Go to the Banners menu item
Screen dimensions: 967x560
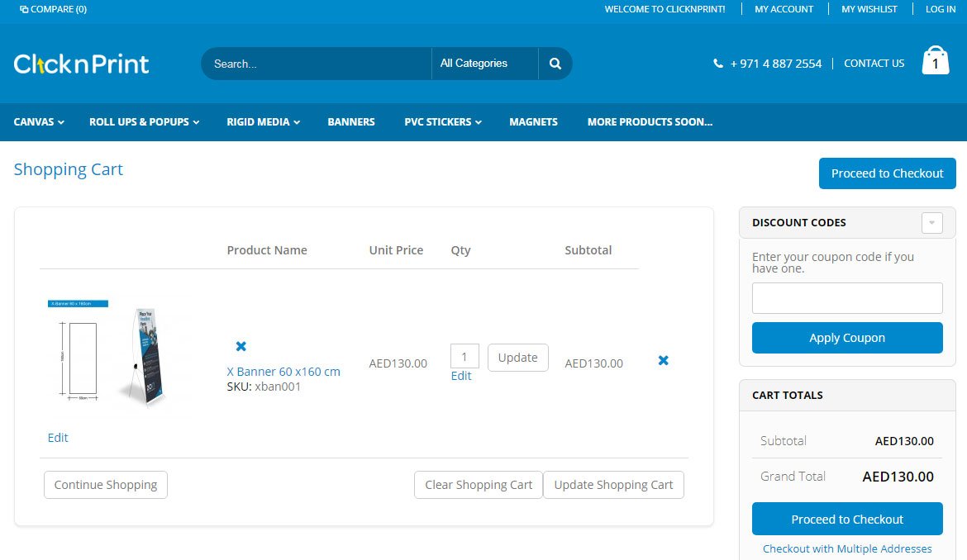coord(351,122)
